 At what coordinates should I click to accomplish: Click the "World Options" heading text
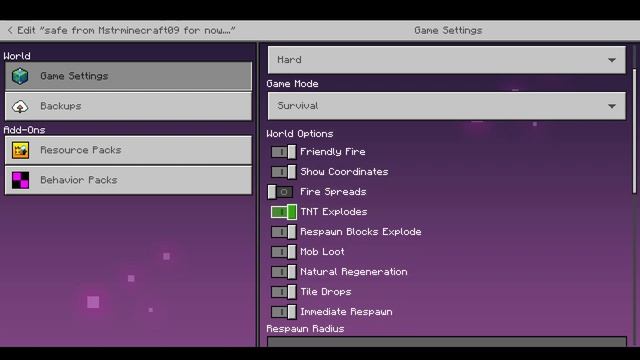pos(300,134)
